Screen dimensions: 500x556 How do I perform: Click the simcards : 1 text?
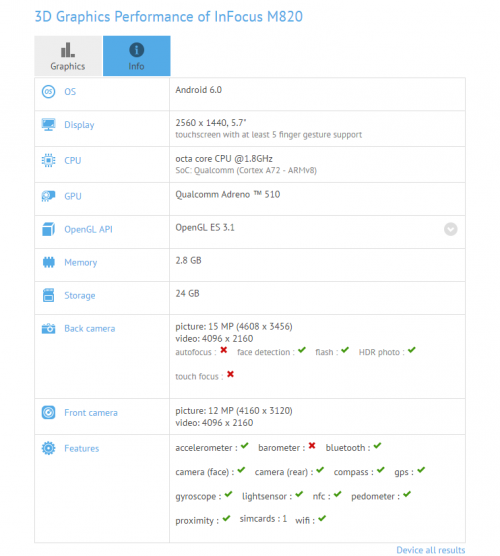(263, 519)
